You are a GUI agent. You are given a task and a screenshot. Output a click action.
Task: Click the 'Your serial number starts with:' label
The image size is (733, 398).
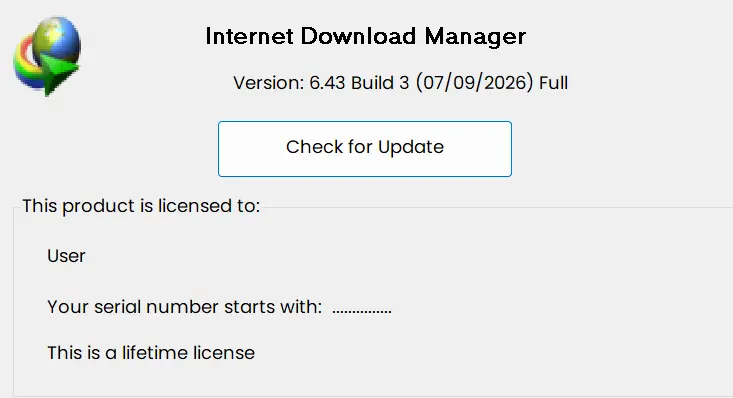pyautogui.click(x=185, y=307)
